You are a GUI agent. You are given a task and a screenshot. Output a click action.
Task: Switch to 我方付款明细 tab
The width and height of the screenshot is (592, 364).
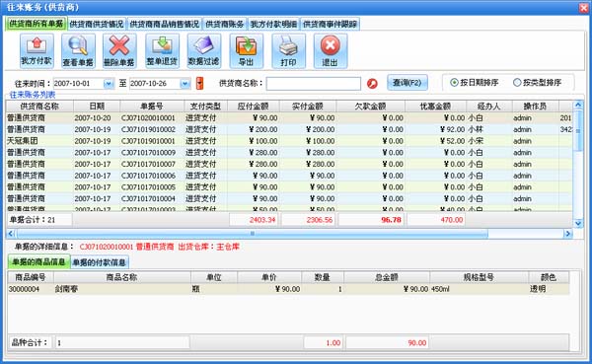click(273, 24)
